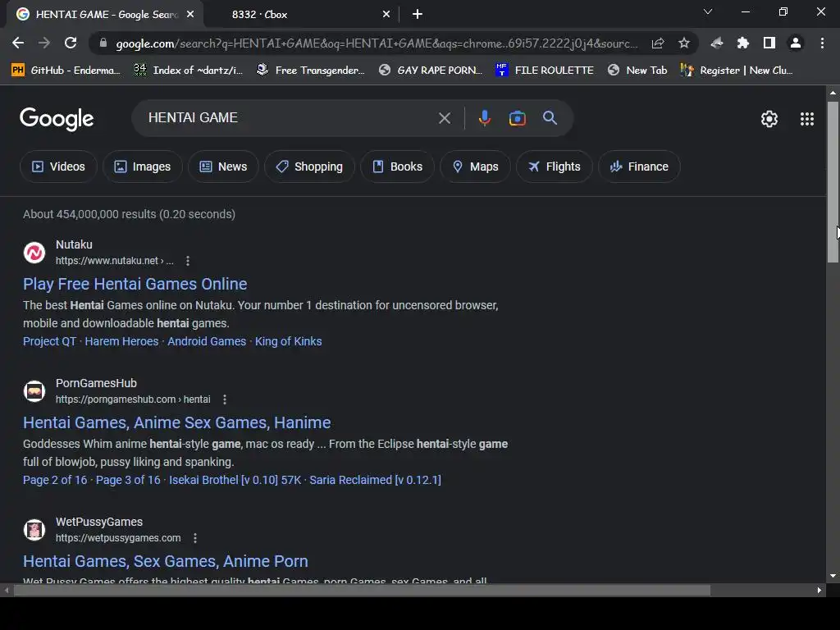
Task: Open the King of Kinks sitelink
Action: (288, 342)
